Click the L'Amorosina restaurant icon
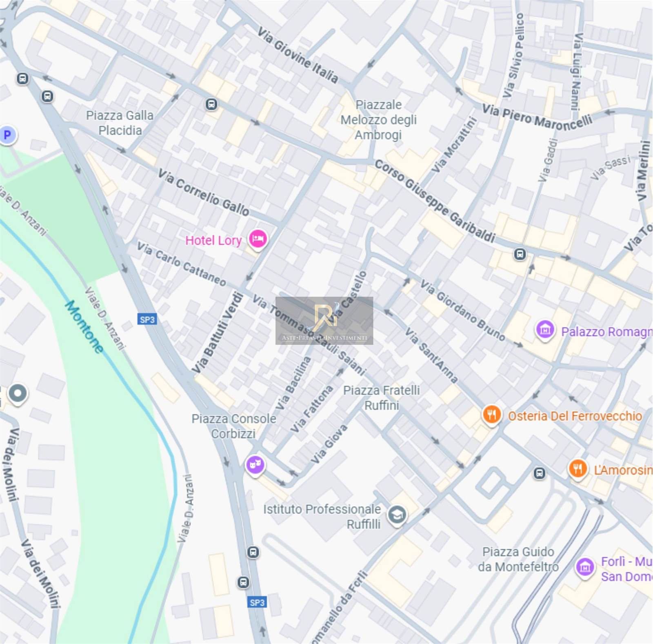 (x=578, y=469)
